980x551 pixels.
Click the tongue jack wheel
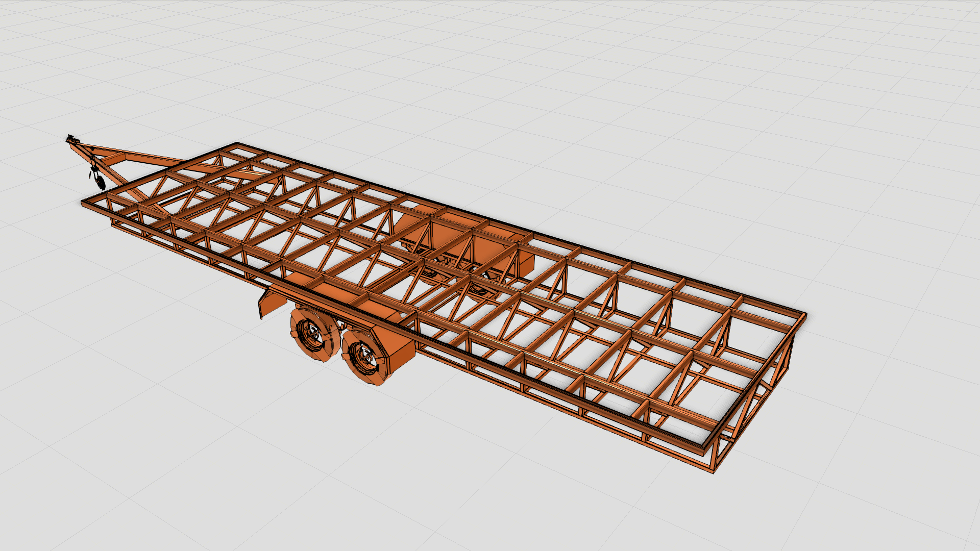point(100,182)
